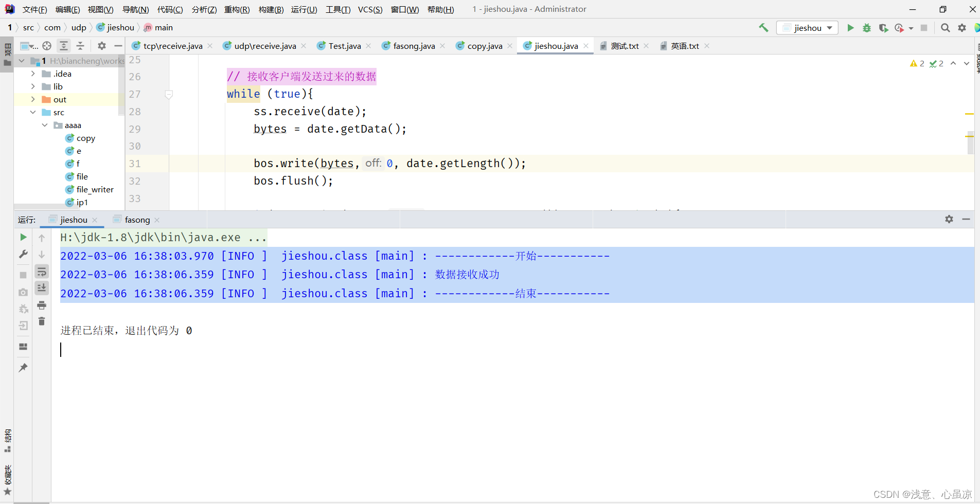Viewport: 980px width, 504px height.
Task: Click the Run panel layout icon
Action: pyautogui.click(x=23, y=347)
